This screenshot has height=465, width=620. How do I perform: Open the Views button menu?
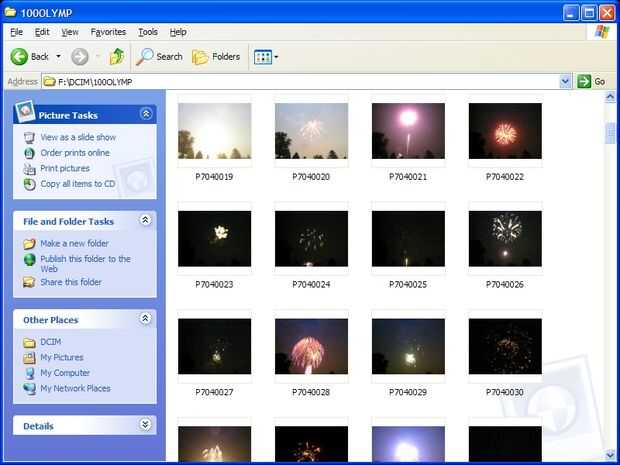pyautogui.click(x=266, y=57)
